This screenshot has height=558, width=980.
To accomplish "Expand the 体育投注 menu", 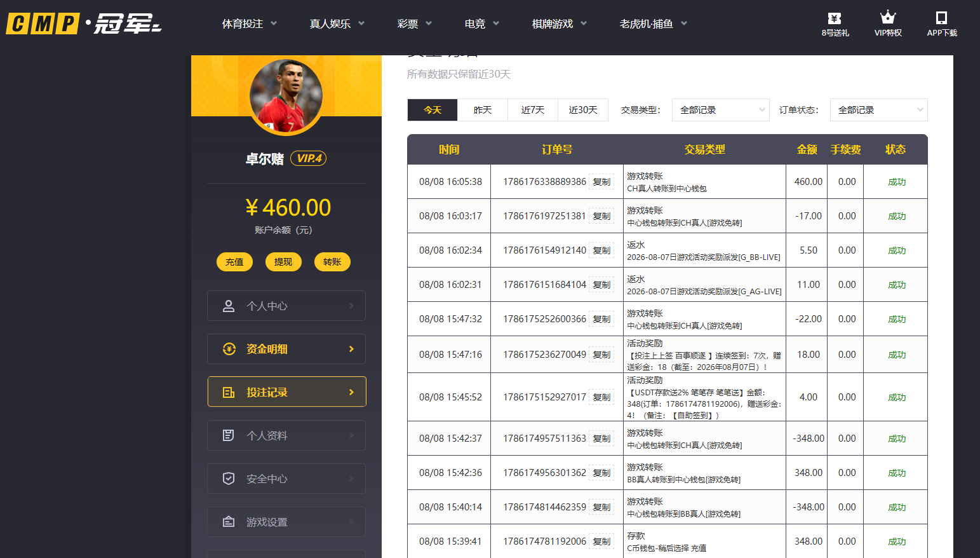I will click(250, 24).
